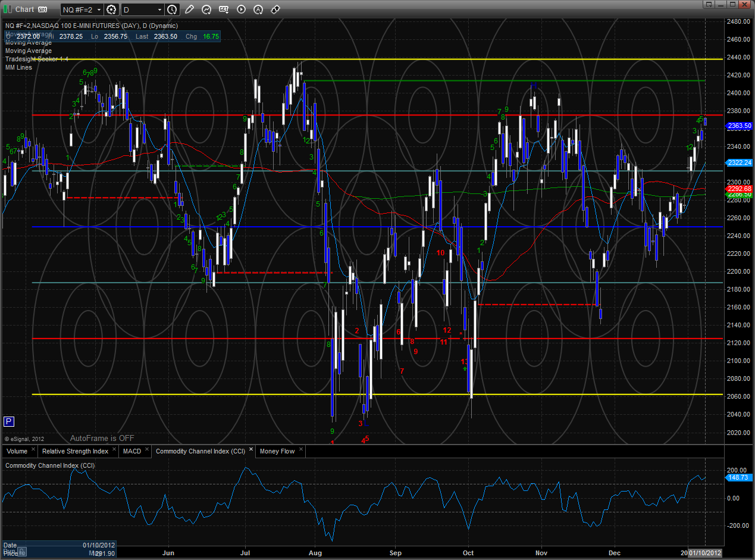
Task: Close the Commodity Channel Index tab
Action: [x=251, y=450]
